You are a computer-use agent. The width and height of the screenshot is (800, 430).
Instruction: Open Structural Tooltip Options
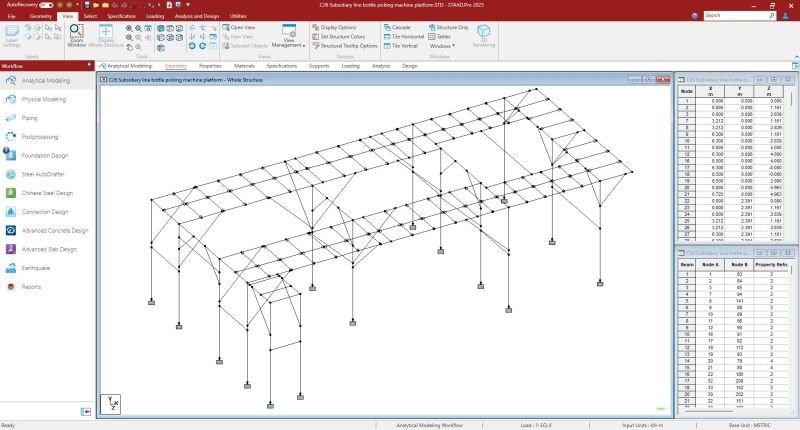point(344,46)
